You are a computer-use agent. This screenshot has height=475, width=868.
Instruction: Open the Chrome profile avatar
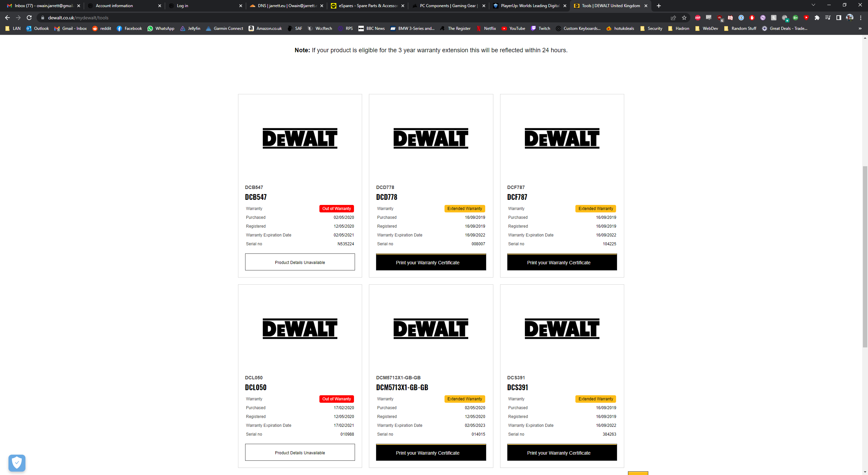850,18
